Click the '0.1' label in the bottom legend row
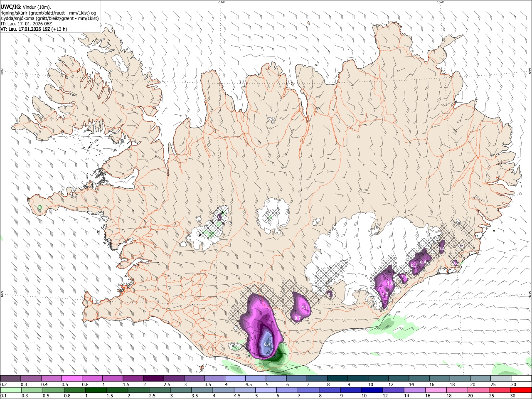Screen dimensions: 532x399 point(3,396)
